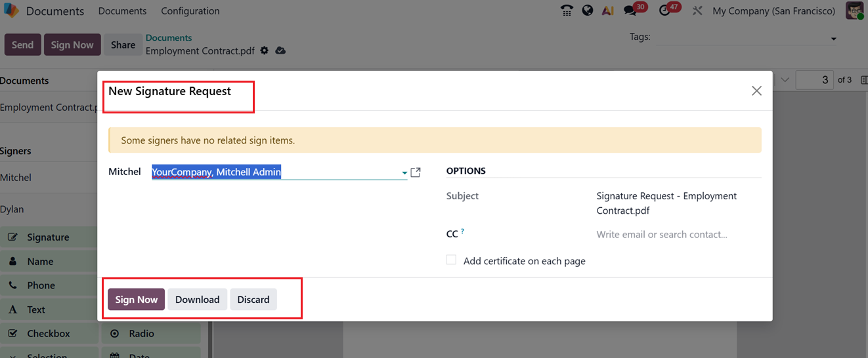Click the globe website icon

pos(588,10)
